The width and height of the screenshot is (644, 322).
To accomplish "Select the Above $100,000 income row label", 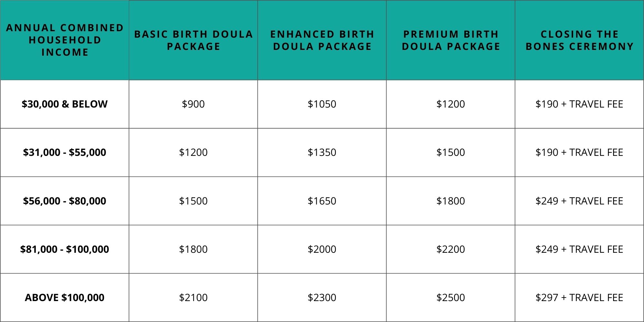I will 65,298.
